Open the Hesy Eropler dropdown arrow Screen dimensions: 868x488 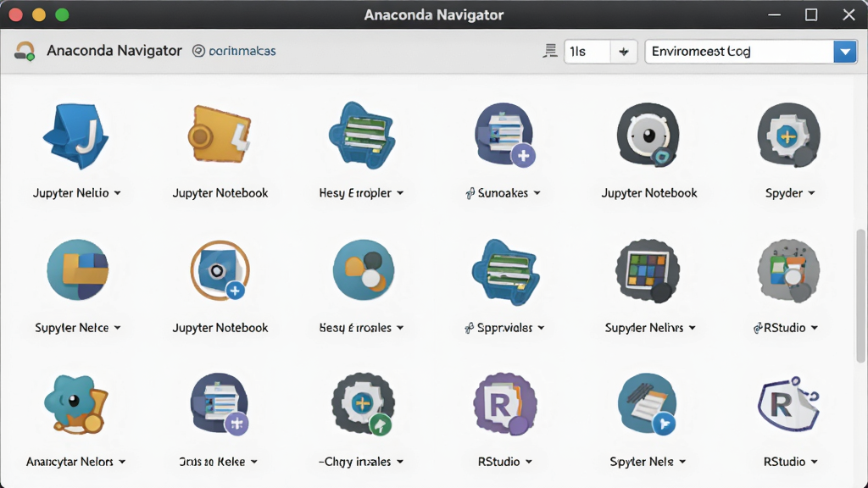tap(400, 193)
